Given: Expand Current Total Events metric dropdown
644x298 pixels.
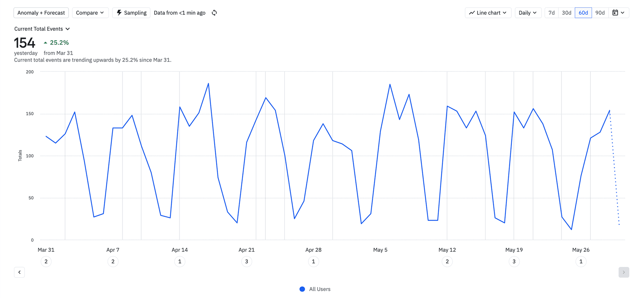Looking at the screenshot, I should pos(42,29).
